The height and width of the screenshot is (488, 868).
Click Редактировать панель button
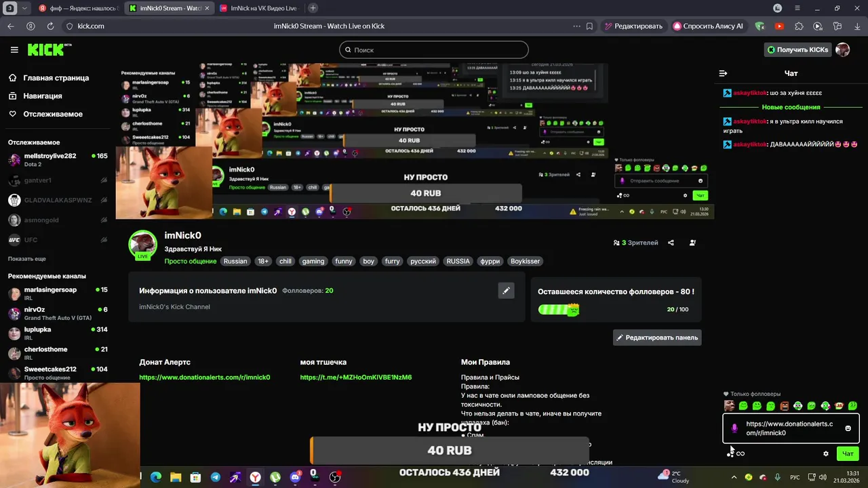click(657, 338)
